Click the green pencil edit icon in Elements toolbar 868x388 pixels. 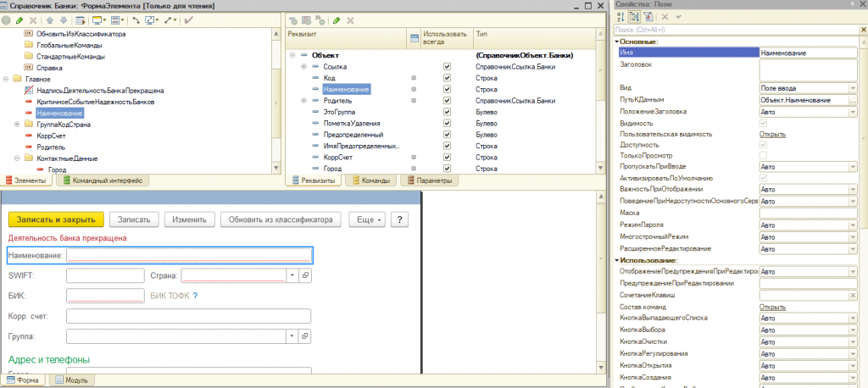click(x=19, y=20)
